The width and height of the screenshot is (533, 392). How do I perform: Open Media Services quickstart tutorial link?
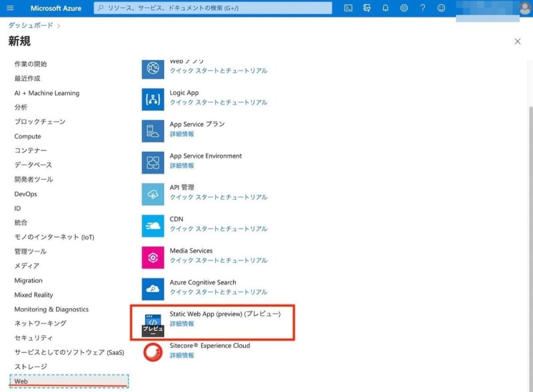219,260
